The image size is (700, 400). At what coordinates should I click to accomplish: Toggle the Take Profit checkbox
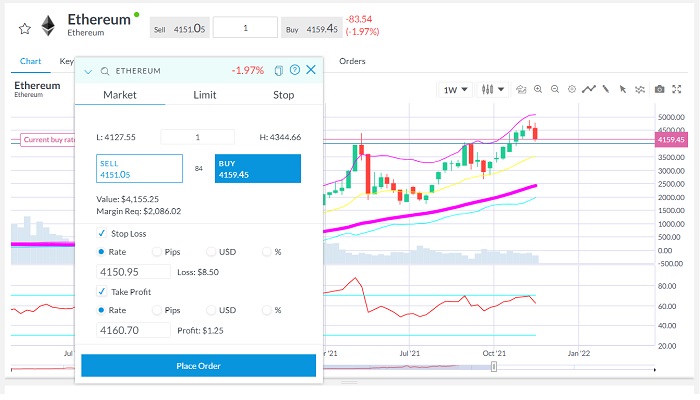coord(101,292)
